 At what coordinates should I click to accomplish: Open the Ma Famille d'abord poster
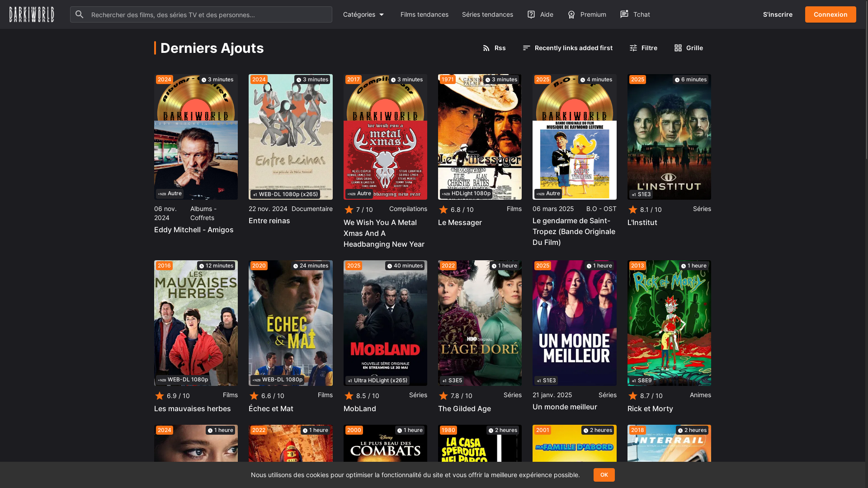pos(575,443)
